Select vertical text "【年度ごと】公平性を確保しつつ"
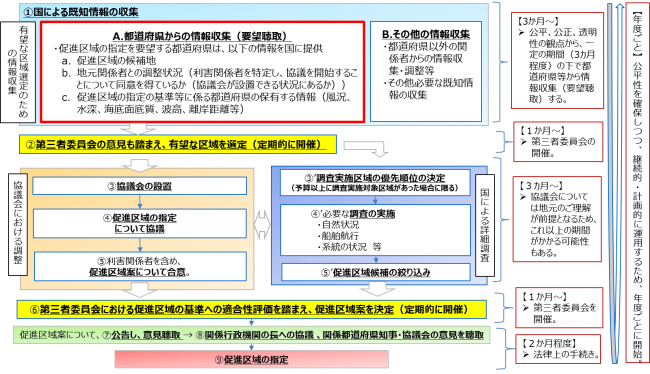650x374 pixels. coord(638,182)
